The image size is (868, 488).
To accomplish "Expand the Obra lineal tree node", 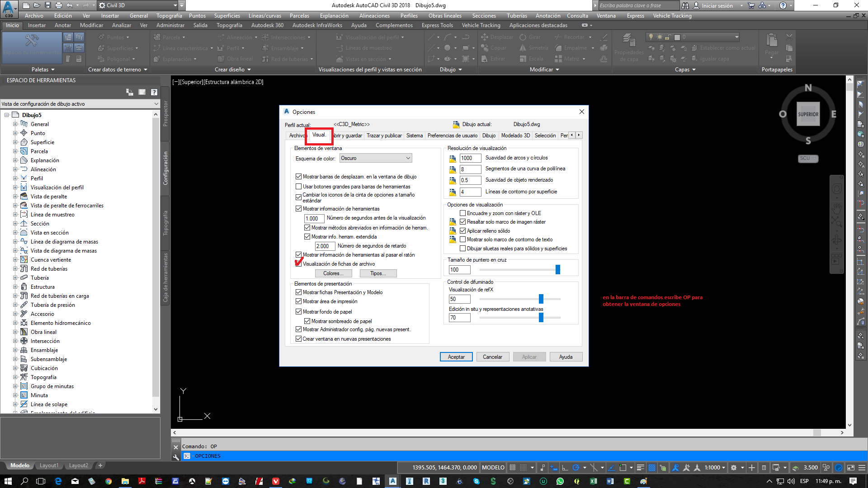I will coord(15,332).
